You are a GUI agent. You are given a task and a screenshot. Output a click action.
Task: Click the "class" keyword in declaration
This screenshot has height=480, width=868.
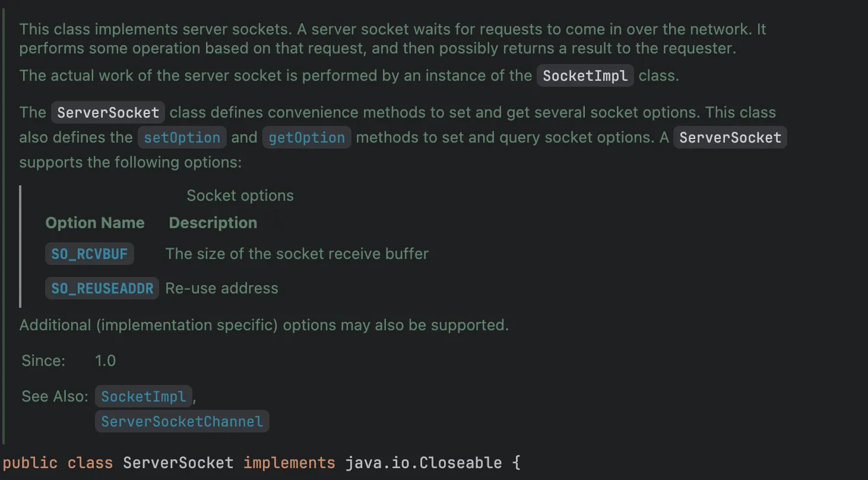[90, 463]
